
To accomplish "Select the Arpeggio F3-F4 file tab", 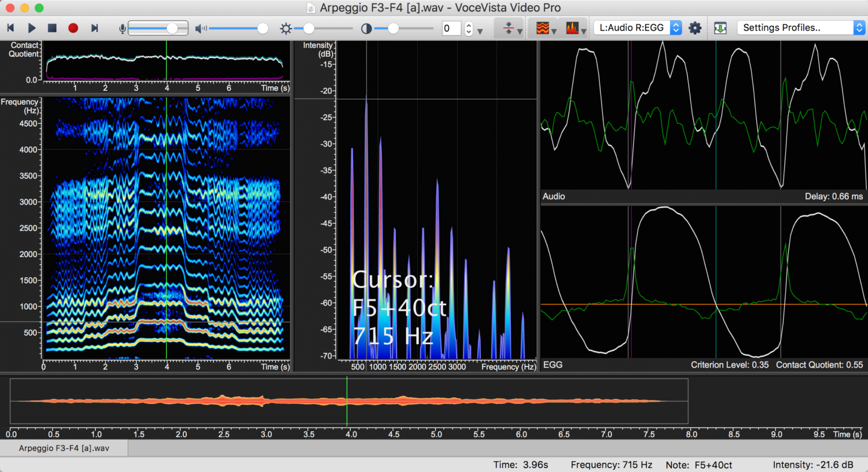I will coord(64,448).
